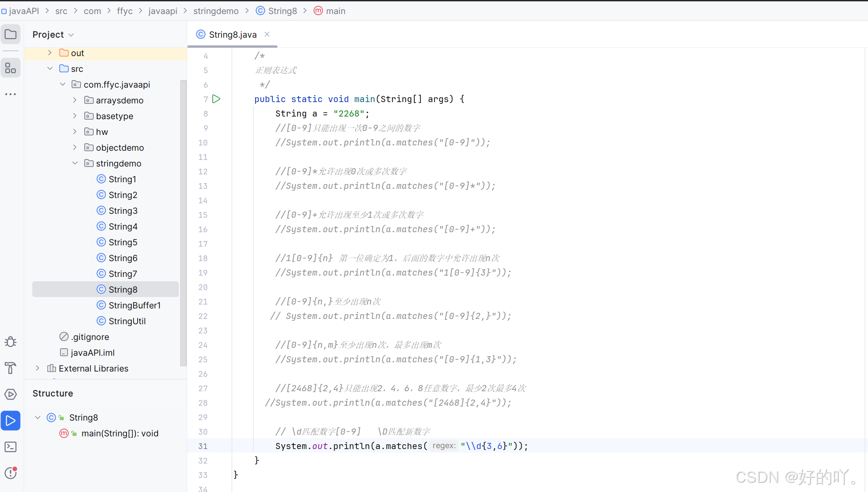Click the stringdemo breadcrumb
Image resolution: width=868 pixels, height=492 pixels.
[216, 11]
